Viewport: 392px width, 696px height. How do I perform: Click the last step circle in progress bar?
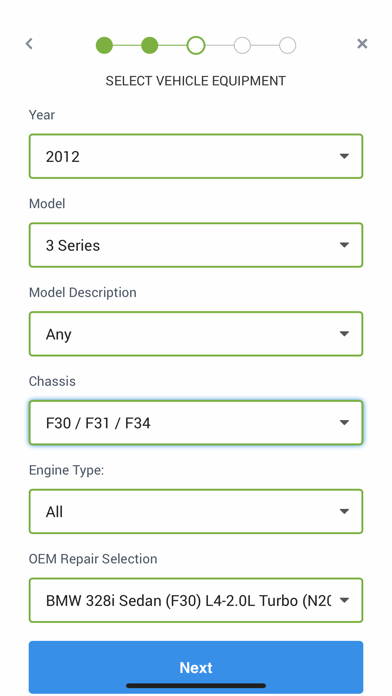pos(288,45)
